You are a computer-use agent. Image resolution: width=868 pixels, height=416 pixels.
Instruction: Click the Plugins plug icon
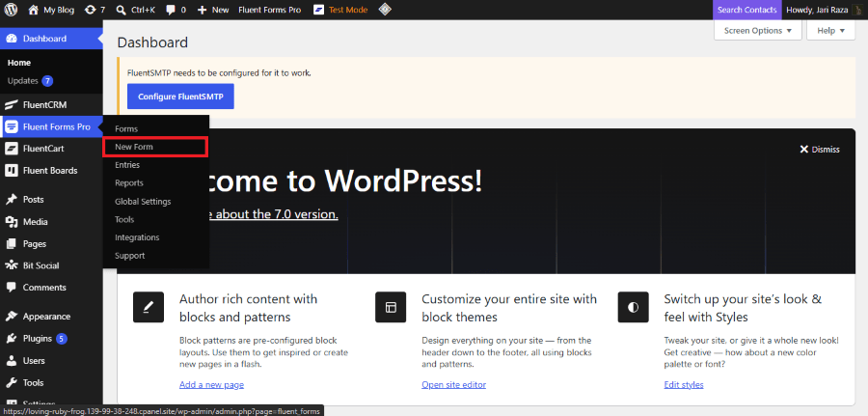(x=12, y=339)
